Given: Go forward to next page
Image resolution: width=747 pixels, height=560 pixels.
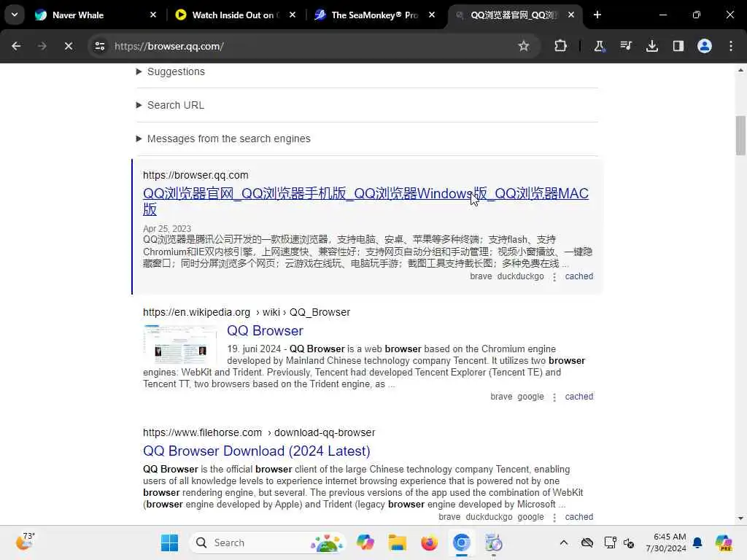Looking at the screenshot, I should (42, 46).
